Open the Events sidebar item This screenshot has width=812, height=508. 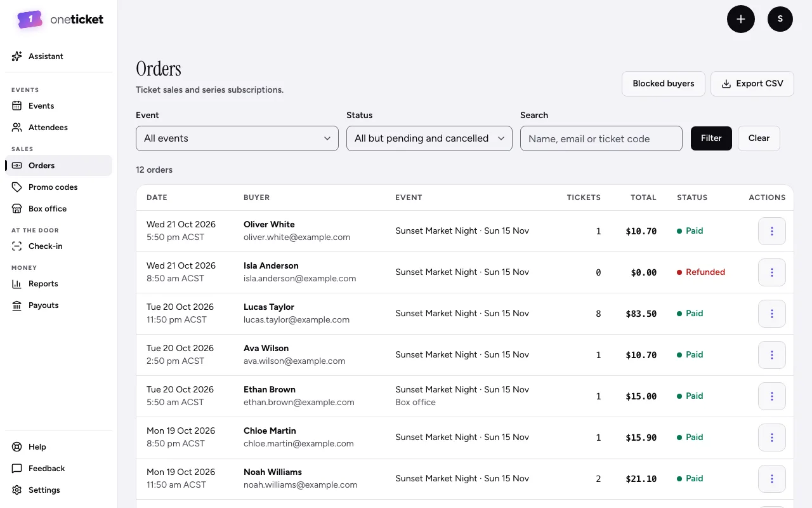click(58, 106)
